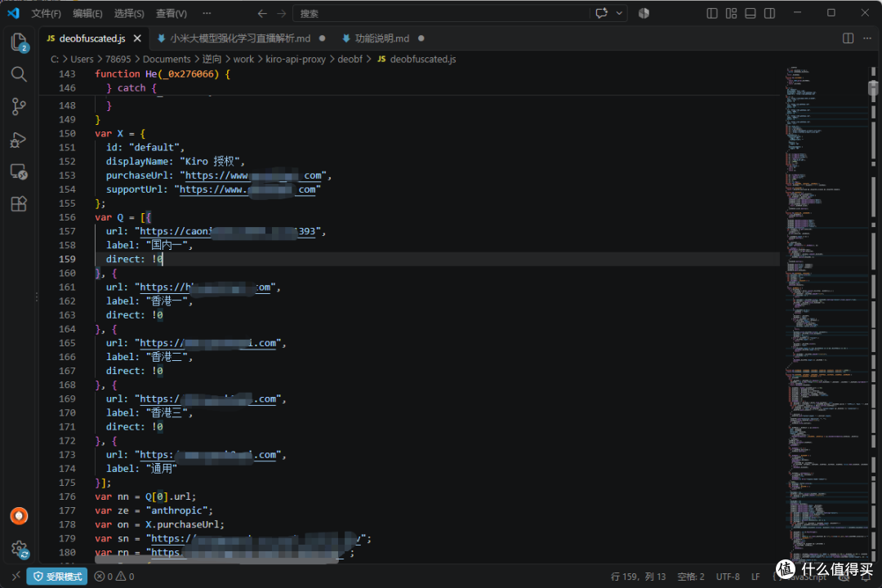Open the Source Control view
The image size is (882, 588).
pos(19,106)
